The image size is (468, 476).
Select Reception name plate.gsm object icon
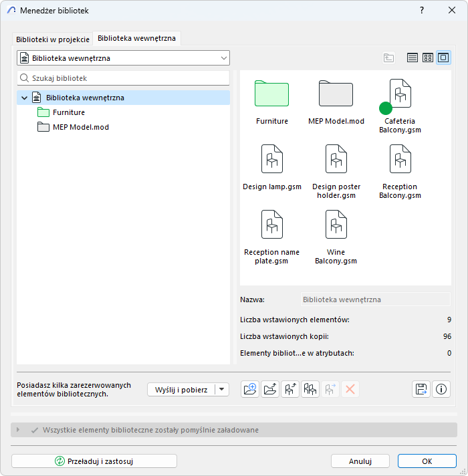coord(272,225)
